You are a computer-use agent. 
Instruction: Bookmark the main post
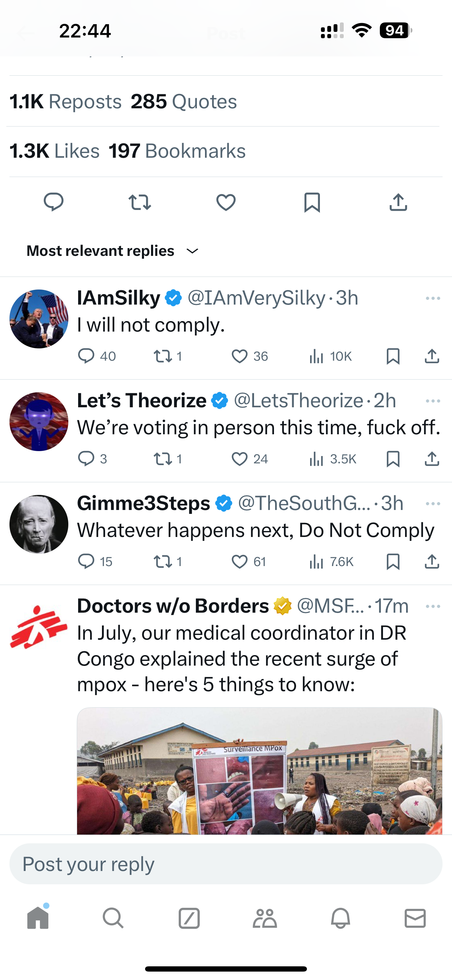click(x=312, y=202)
